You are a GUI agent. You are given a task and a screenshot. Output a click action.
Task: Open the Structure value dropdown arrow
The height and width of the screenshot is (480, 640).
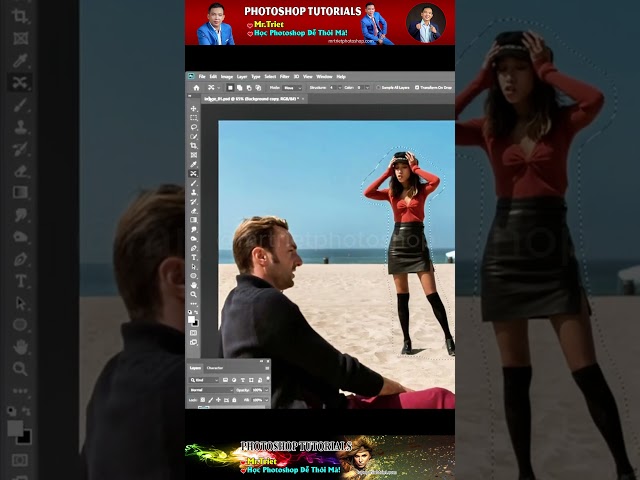(x=340, y=88)
